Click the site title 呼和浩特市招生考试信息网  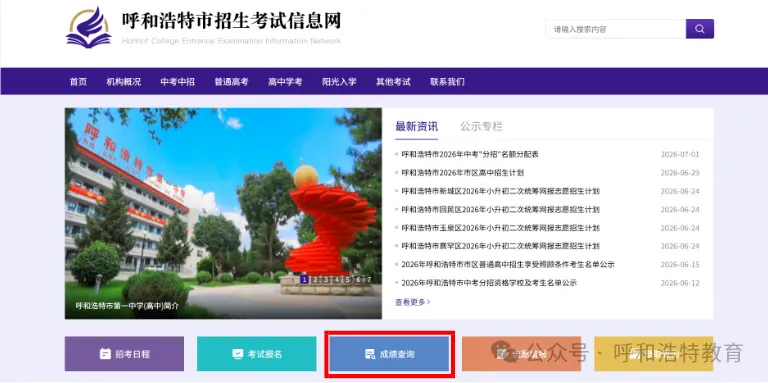click(x=231, y=21)
